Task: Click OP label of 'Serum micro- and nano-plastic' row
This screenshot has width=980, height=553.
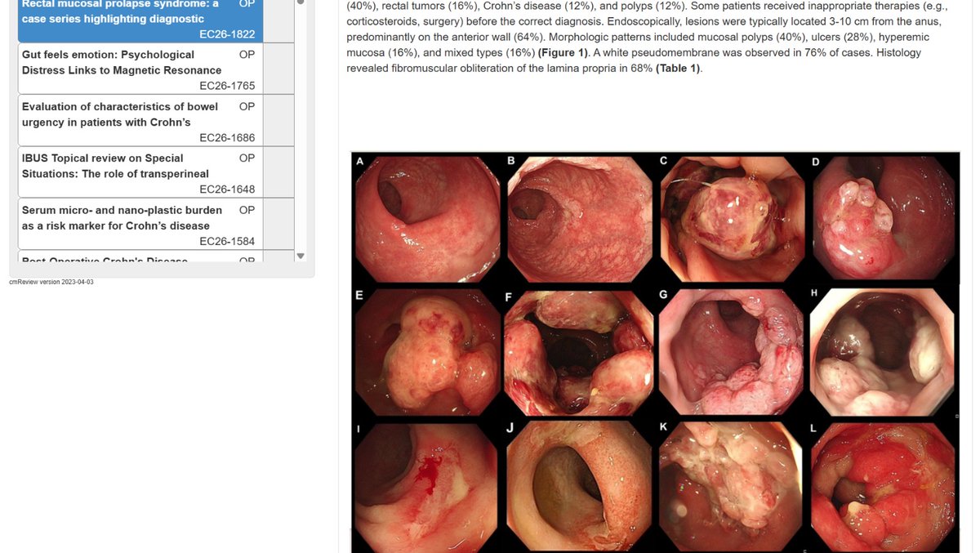Action: (247, 210)
